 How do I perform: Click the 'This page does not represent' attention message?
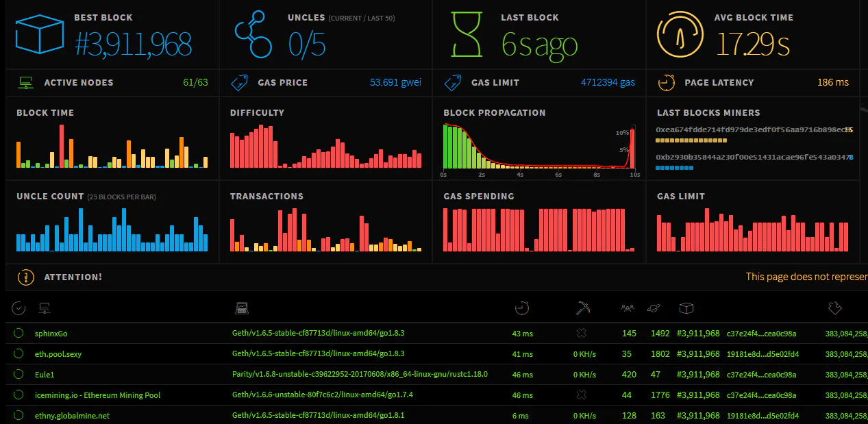point(806,277)
